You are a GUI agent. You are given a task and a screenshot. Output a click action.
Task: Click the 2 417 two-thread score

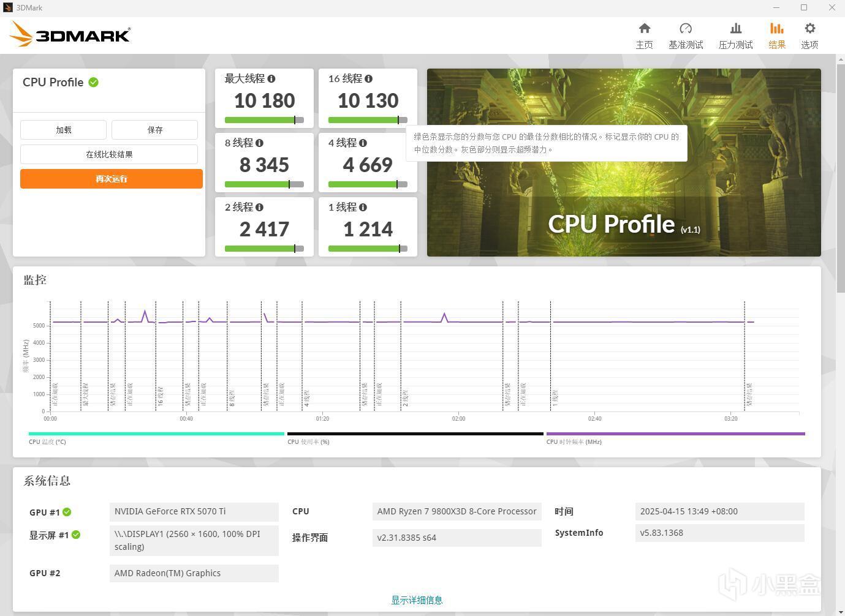[x=264, y=229]
